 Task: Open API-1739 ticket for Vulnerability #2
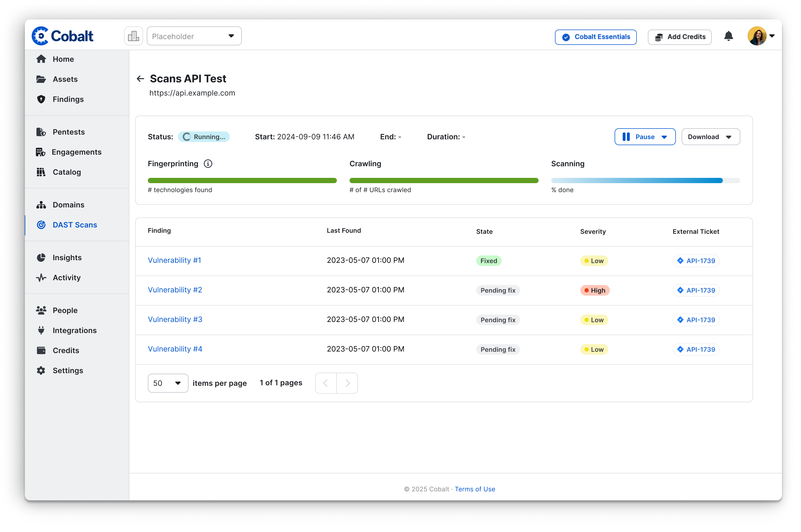click(x=696, y=290)
